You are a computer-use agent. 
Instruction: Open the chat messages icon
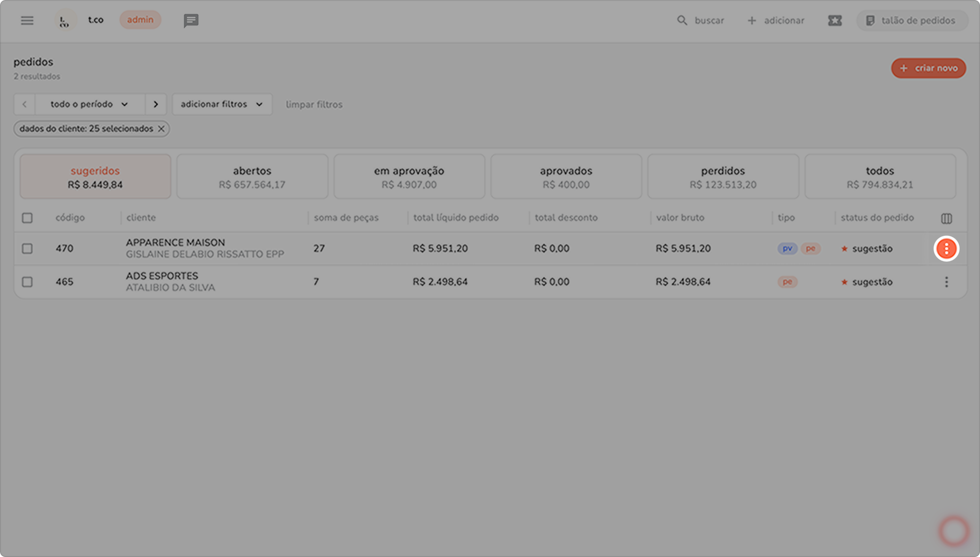pyautogui.click(x=191, y=20)
